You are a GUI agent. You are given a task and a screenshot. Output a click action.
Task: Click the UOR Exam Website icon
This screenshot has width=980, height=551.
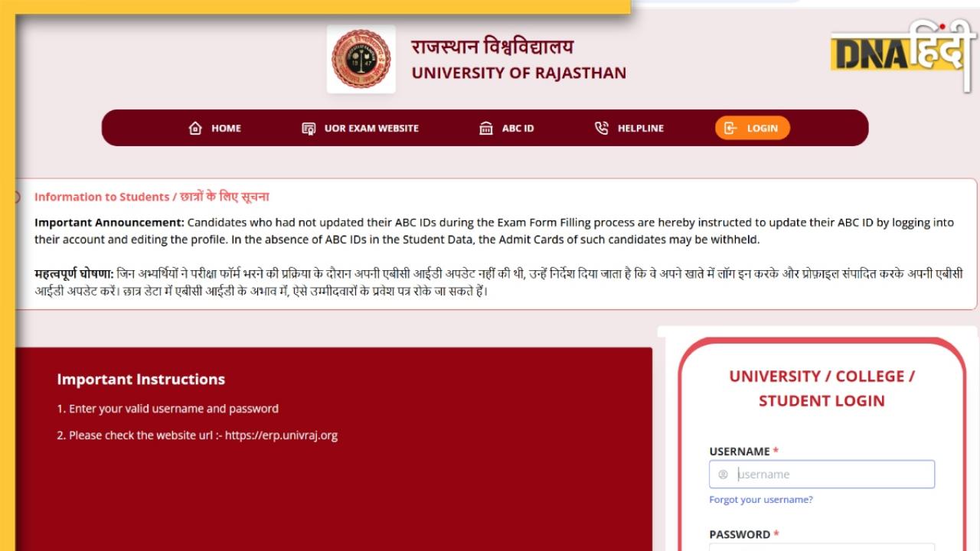tap(309, 128)
